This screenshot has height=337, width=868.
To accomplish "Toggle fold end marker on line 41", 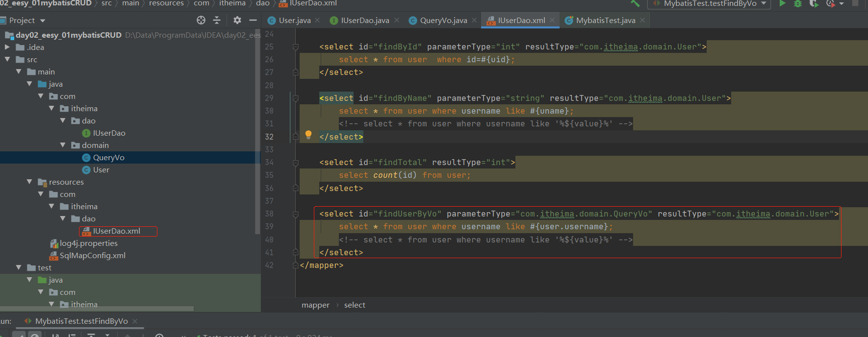I will [296, 252].
